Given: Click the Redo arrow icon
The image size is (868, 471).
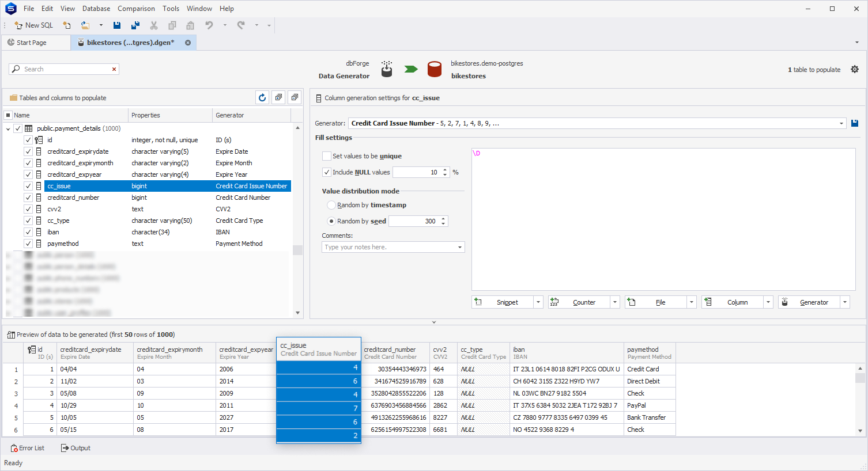Looking at the screenshot, I should pyautogui.click(x=241, y=25).
